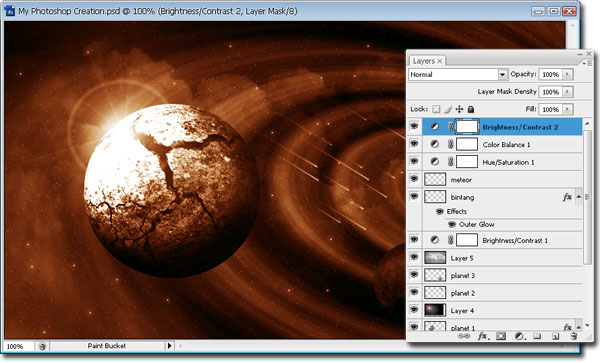Open the Layers panel options menu
The height and width of the screenshot is (363, 600).
[x=588, y=63]
